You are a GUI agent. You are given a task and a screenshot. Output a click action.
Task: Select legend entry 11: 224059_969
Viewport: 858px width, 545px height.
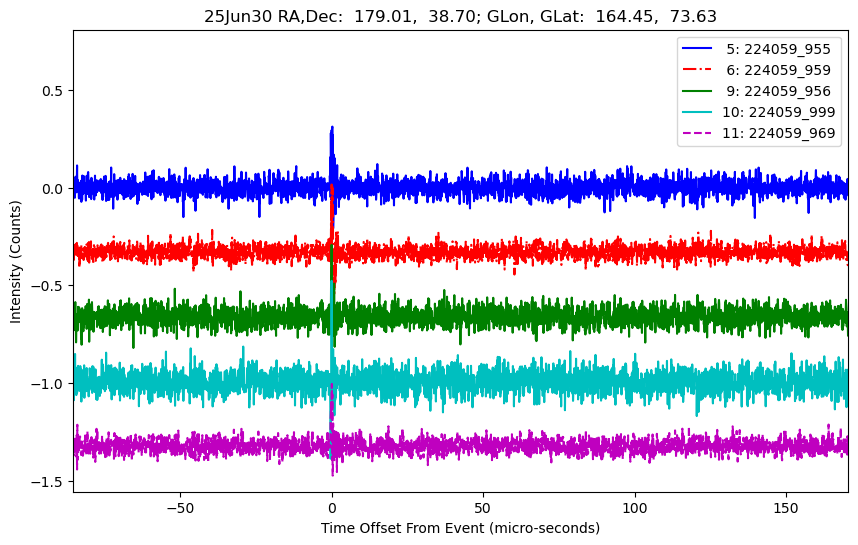(758, 133)
